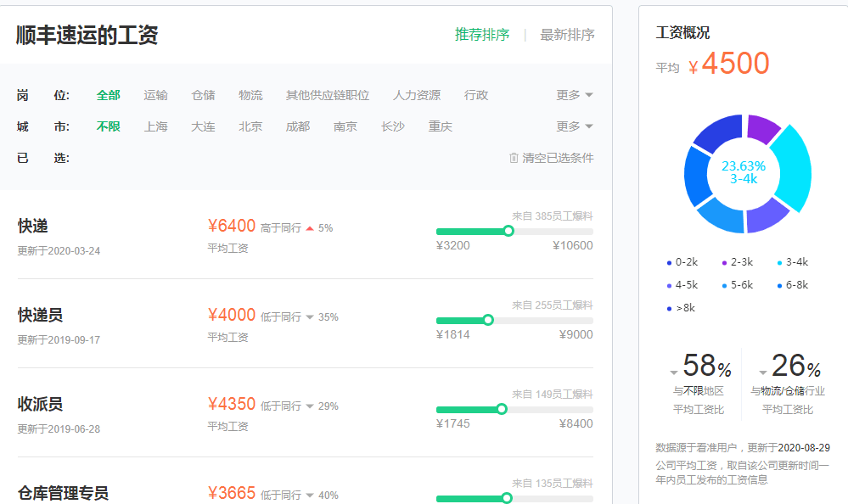Filter city by 重庆

441,126
